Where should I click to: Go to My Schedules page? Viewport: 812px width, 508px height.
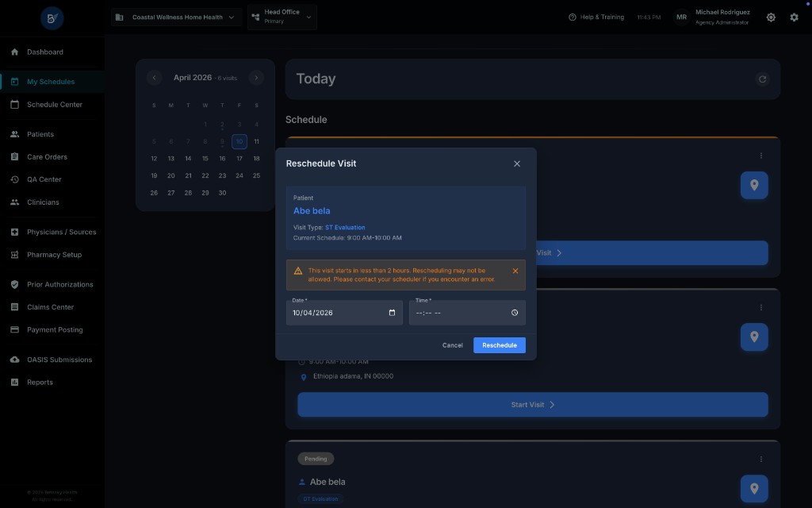click(52, 82)
